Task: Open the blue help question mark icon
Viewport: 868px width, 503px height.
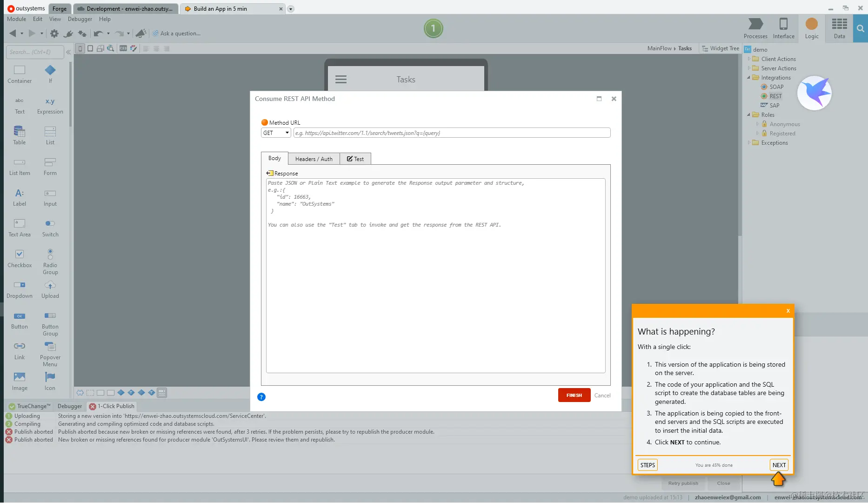Action: point(261,397)
